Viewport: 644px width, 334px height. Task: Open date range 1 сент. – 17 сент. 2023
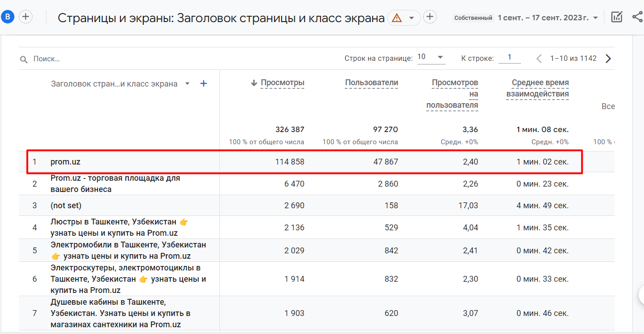pyautogui.click(x=548, y=18)
